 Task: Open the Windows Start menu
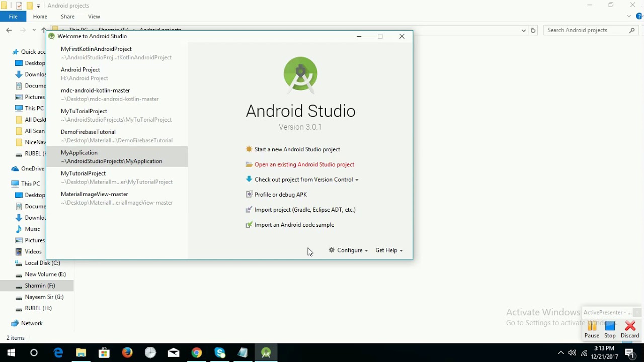pos(11,353)
